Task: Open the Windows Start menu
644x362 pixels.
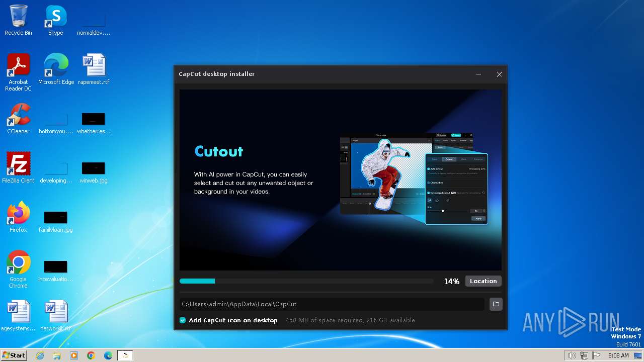Action: coord(14,355)
